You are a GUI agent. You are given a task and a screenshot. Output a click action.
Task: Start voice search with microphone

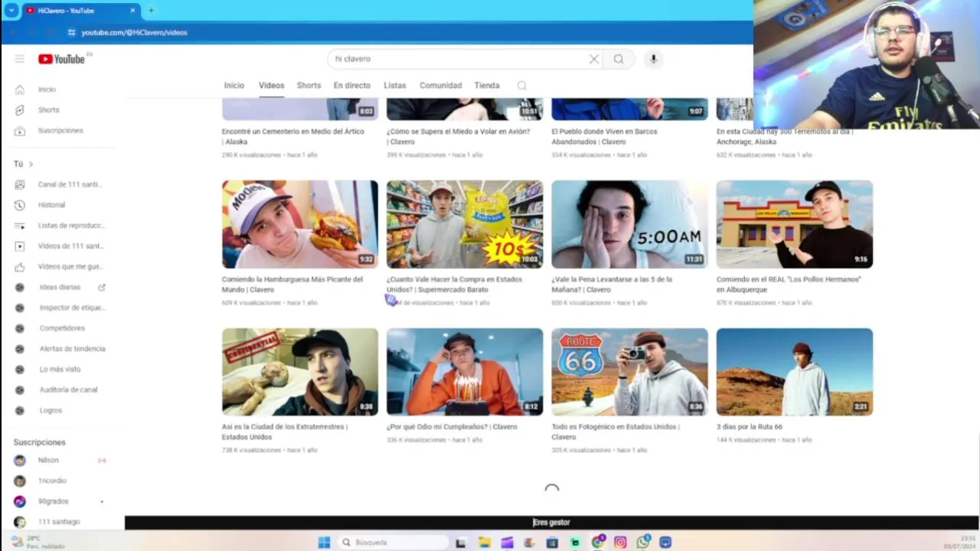653,59
